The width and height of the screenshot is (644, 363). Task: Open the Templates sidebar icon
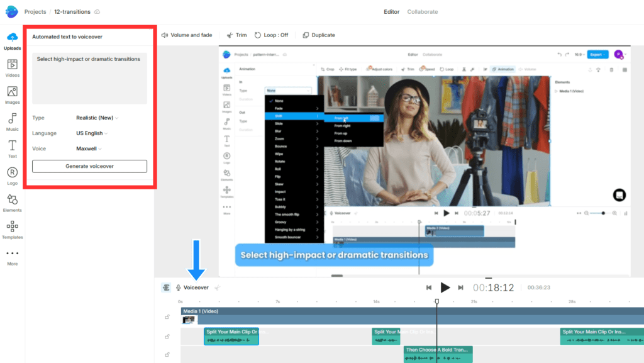12,230
